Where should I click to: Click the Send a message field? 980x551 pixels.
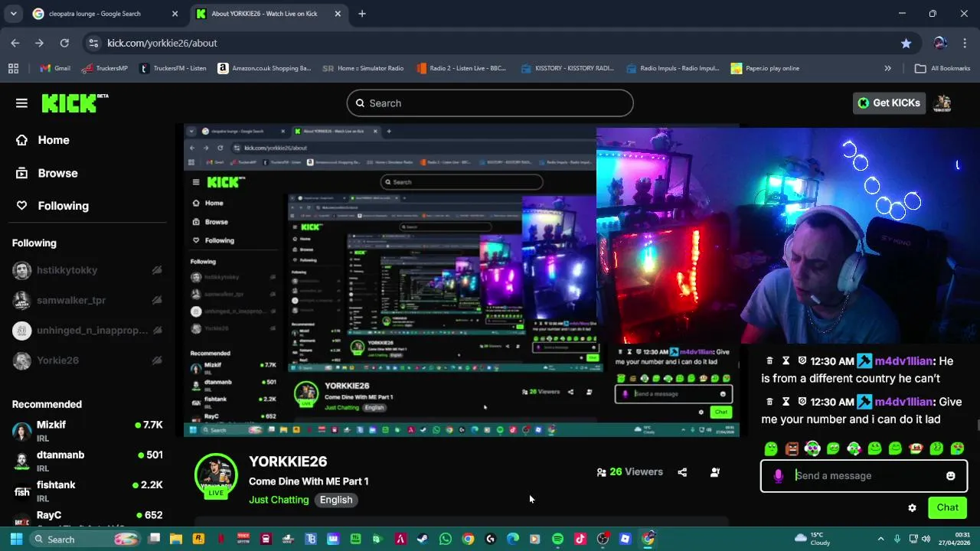[865, 476]
